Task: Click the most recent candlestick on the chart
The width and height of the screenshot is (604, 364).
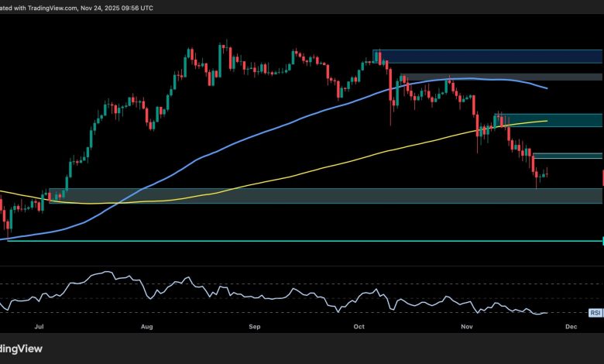Action: (547, 173)
